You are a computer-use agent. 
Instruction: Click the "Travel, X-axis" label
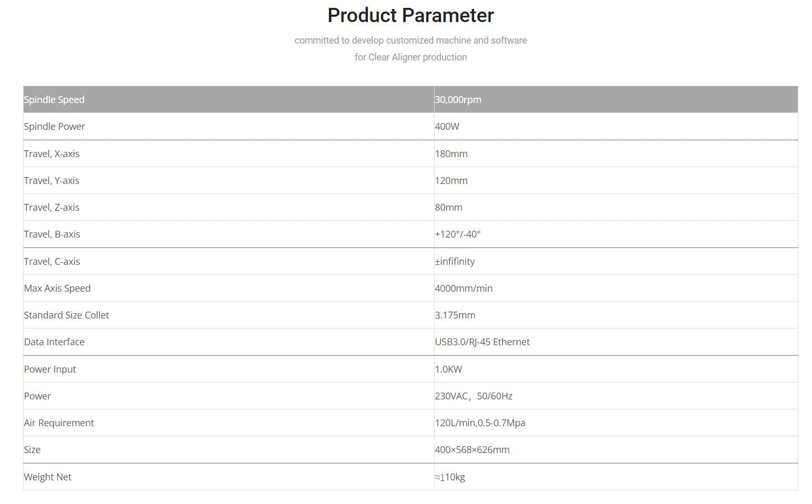tap(52, 154)
